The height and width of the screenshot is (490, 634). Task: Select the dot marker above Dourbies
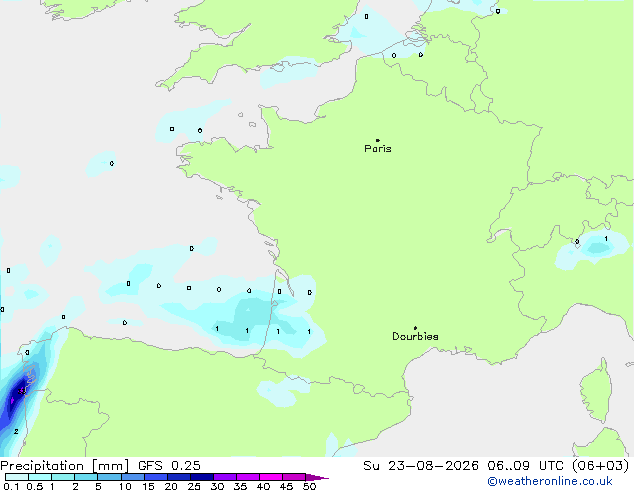pyautogui.click(x=415, y=328)
